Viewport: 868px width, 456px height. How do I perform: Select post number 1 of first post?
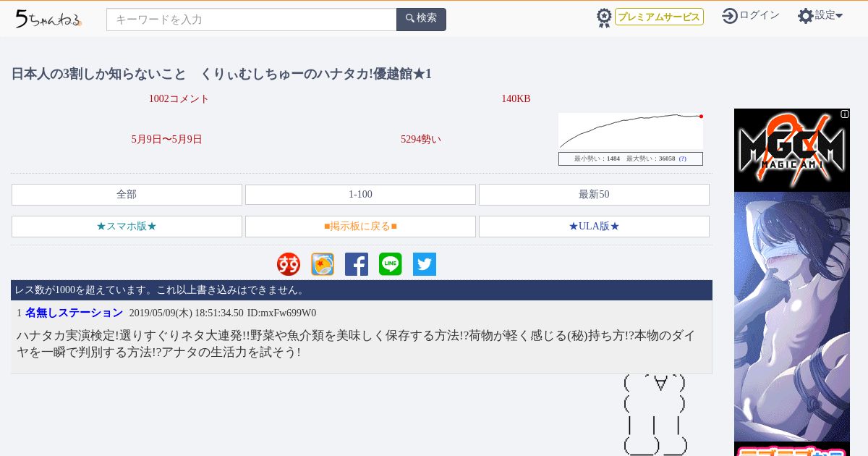click(19, 313)
